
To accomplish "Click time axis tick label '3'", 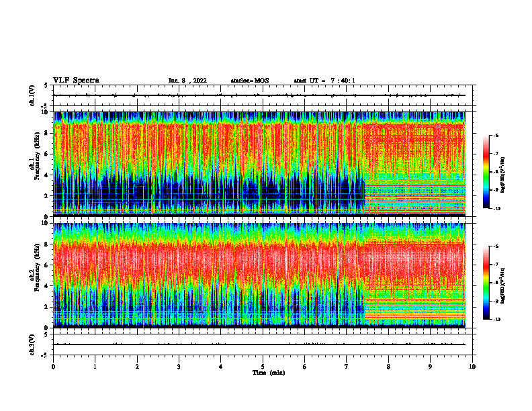I will pos(179,367).
